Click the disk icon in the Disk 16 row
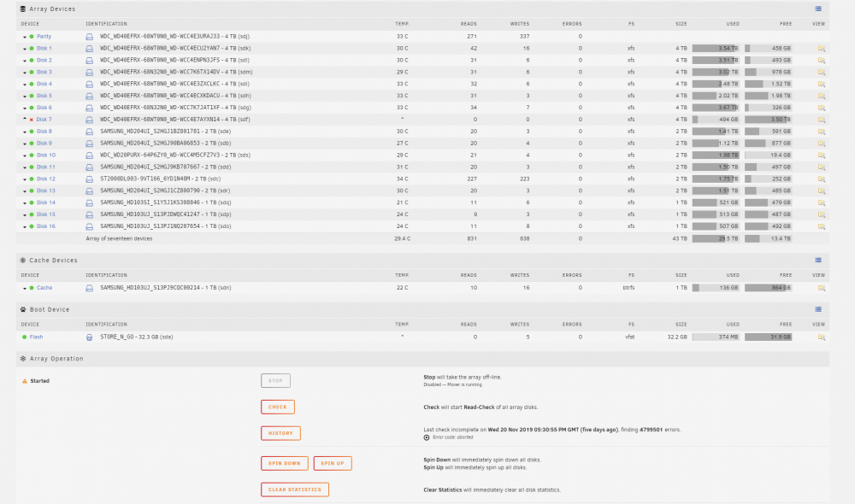The height and width of the screenshot is (504, 855). 90,226
